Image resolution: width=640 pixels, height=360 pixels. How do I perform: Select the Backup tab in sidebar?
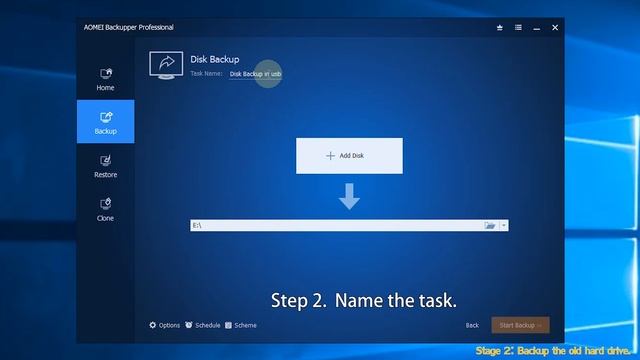105,122
